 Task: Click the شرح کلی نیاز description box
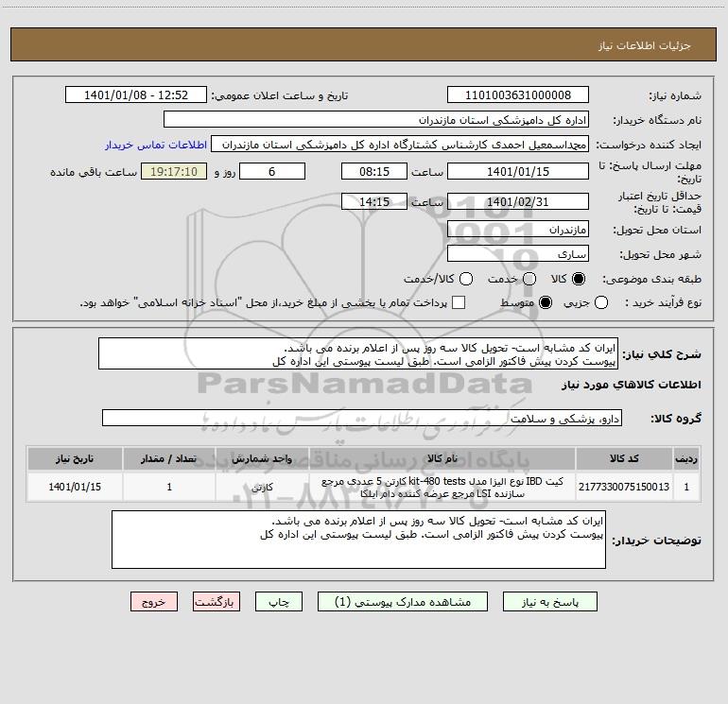(358, 354)
